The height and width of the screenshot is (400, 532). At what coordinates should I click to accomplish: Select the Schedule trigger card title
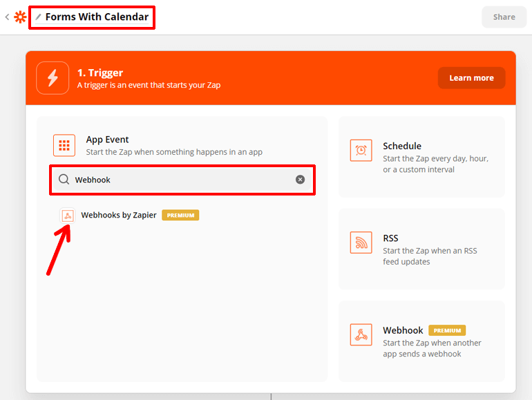tap(402, 146)
